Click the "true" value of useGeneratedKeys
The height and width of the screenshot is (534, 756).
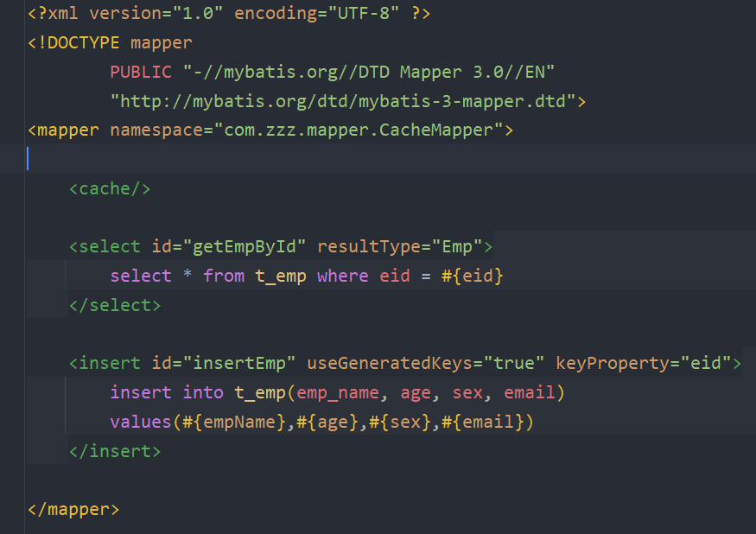(x=514, y=363)
